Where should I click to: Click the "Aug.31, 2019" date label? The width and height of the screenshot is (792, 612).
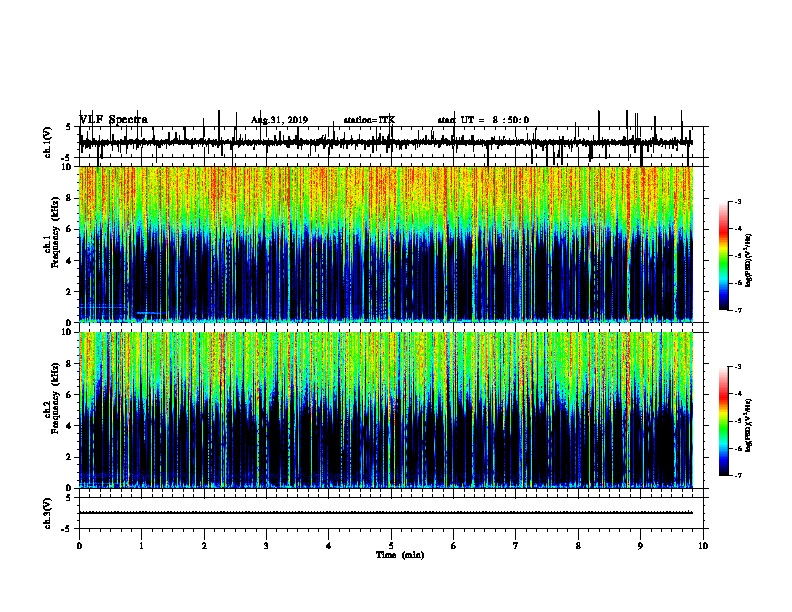pyautogui.click(x=279, y=120)
